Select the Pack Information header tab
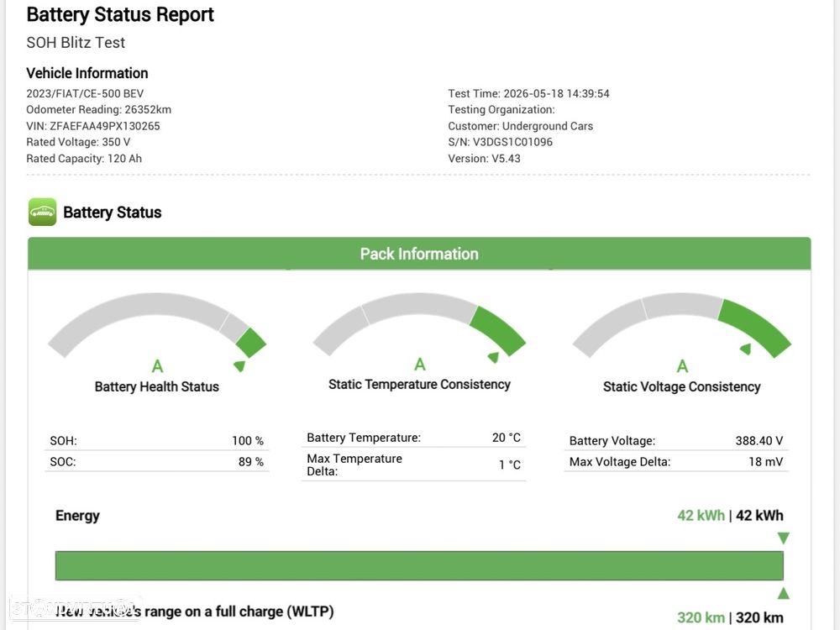 [x=419, y=254]
